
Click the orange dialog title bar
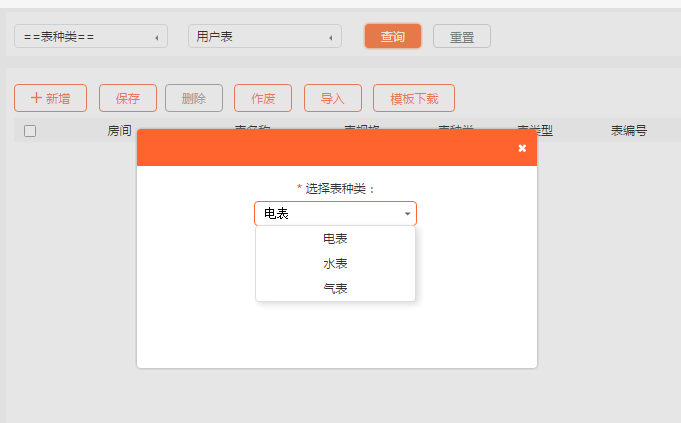[x=330, y=148]
